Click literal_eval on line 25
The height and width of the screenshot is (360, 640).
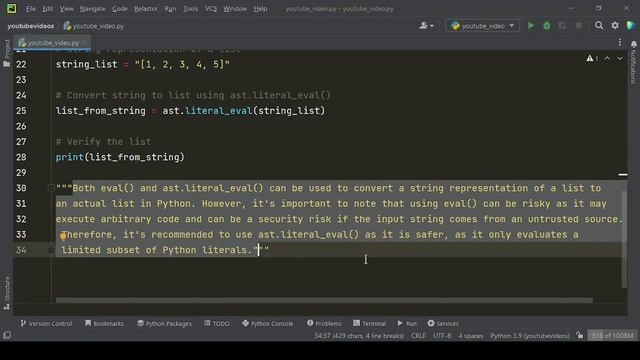218,111
